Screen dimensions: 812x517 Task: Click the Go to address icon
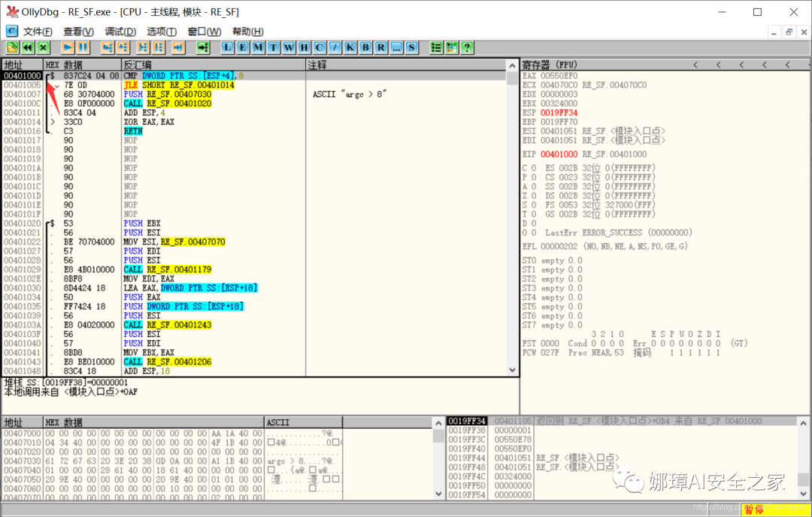point(203,47)
